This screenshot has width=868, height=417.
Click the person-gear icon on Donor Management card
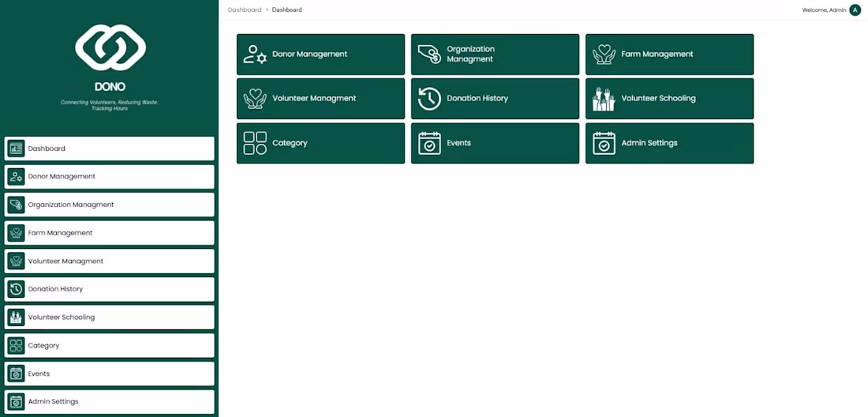point(255,54)
